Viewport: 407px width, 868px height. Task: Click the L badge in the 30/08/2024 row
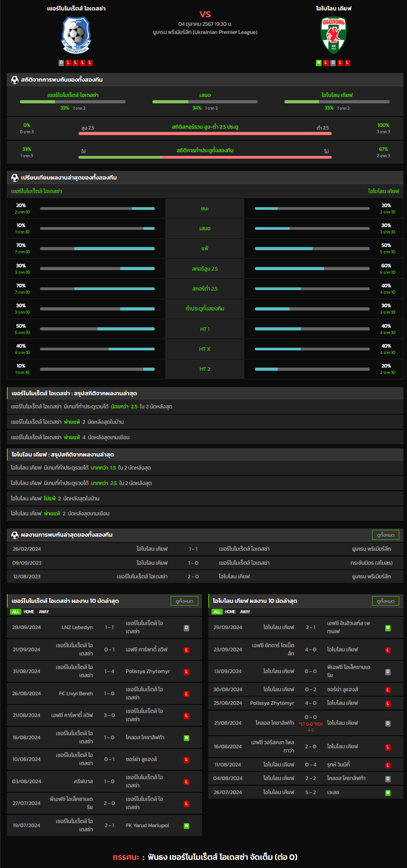point(388,690)
